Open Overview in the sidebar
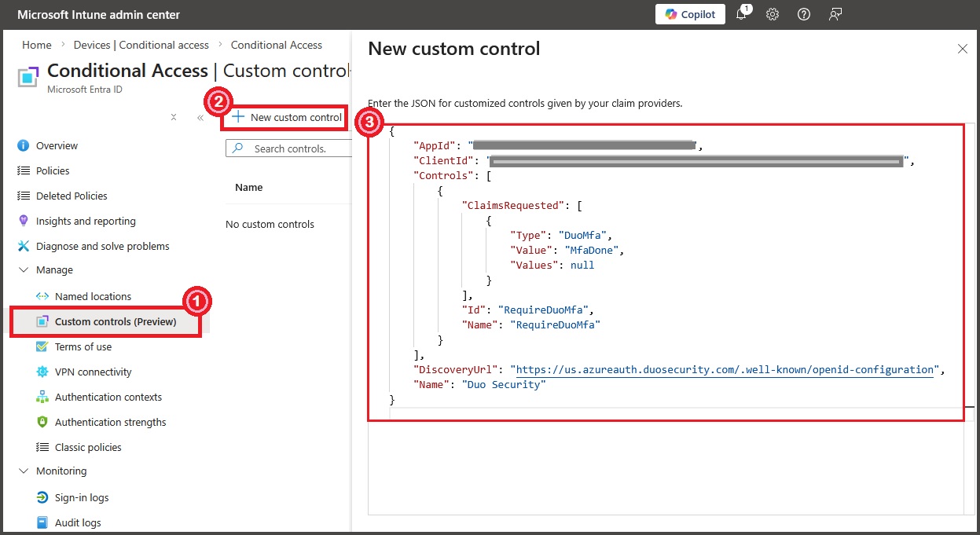Screen dimensions: 980x535 tap(57, 145)
